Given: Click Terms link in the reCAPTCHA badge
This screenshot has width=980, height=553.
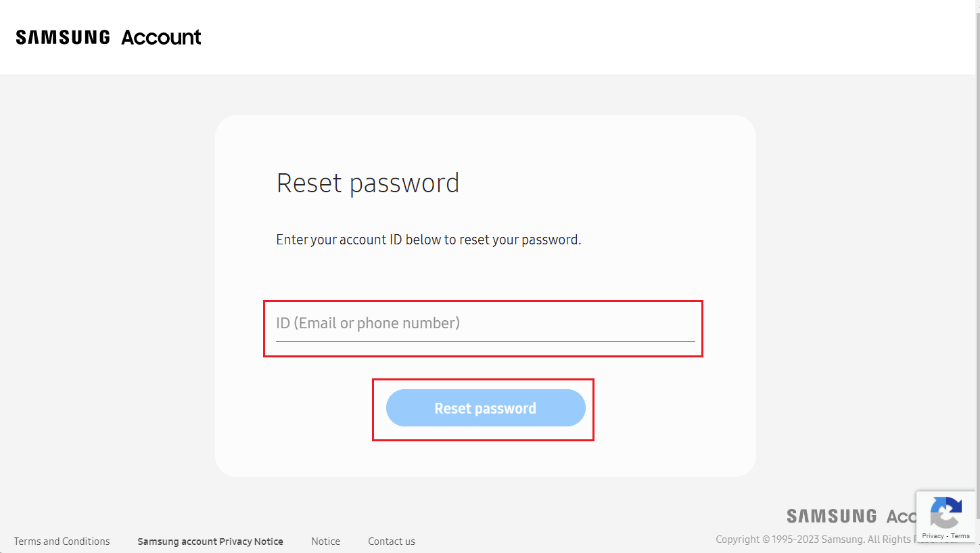Looking at the screenshot, I should pos(960,536).
